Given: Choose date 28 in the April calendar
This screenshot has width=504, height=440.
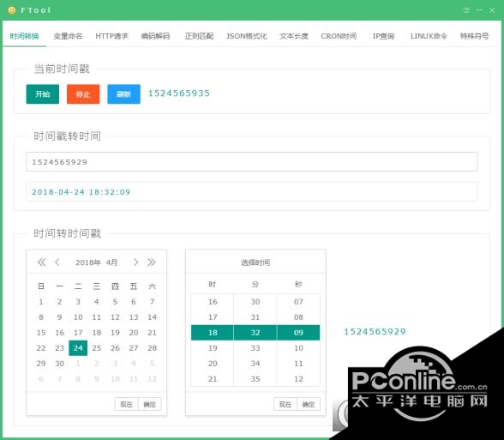Looking at the screenshot, I should pos(152,348).
